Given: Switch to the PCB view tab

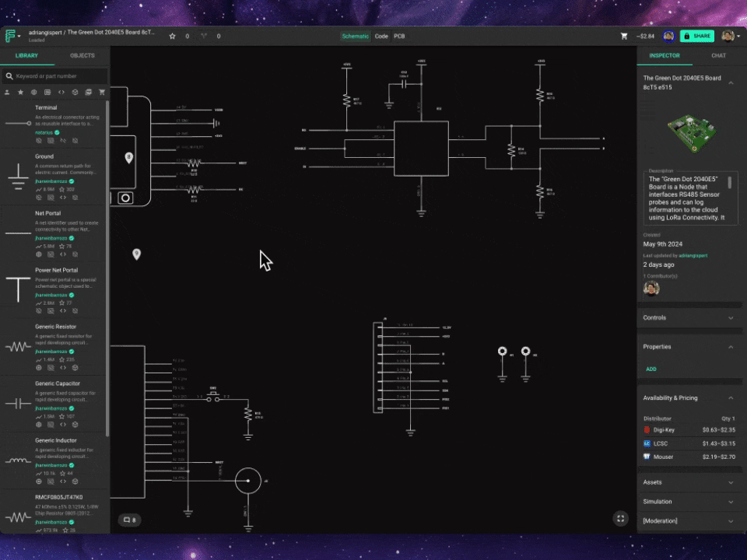Looking at the screenshot, I should point(399,36).
